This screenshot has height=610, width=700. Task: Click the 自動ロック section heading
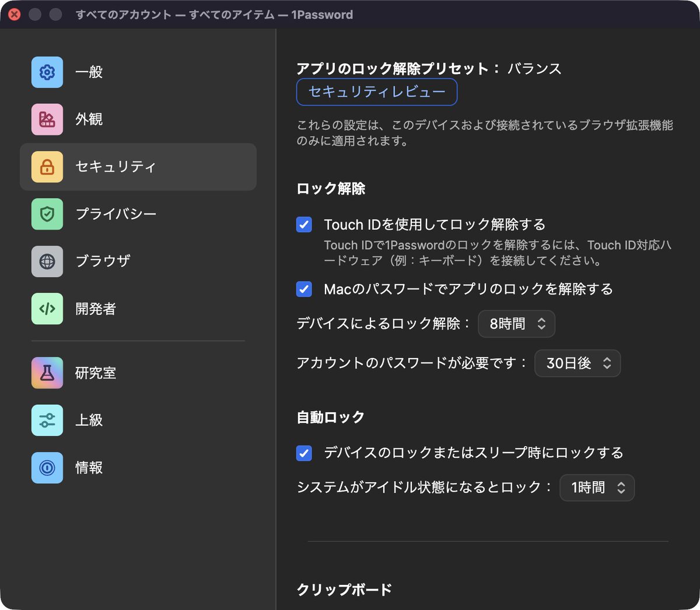coord(331,418)
